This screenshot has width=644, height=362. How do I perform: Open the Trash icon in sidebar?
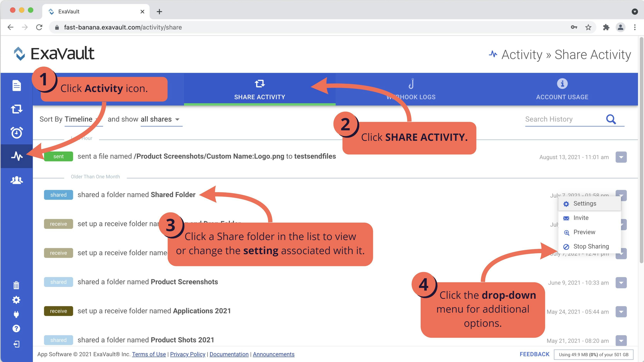pos(16,285)
